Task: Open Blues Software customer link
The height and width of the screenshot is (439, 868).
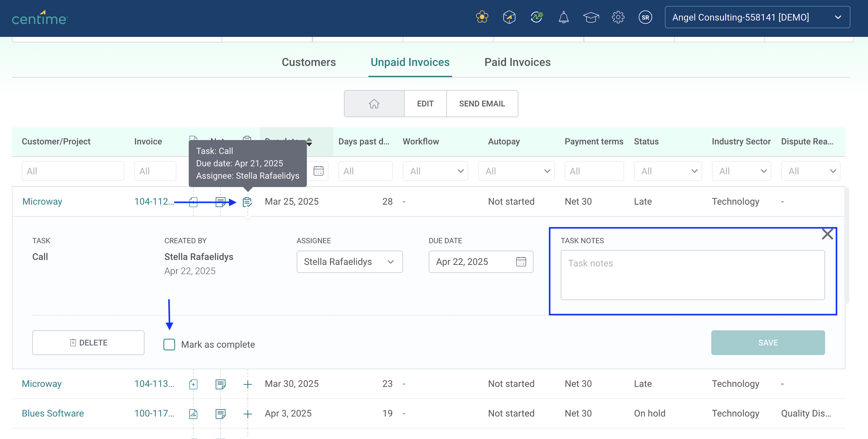Action: (53, 413)
